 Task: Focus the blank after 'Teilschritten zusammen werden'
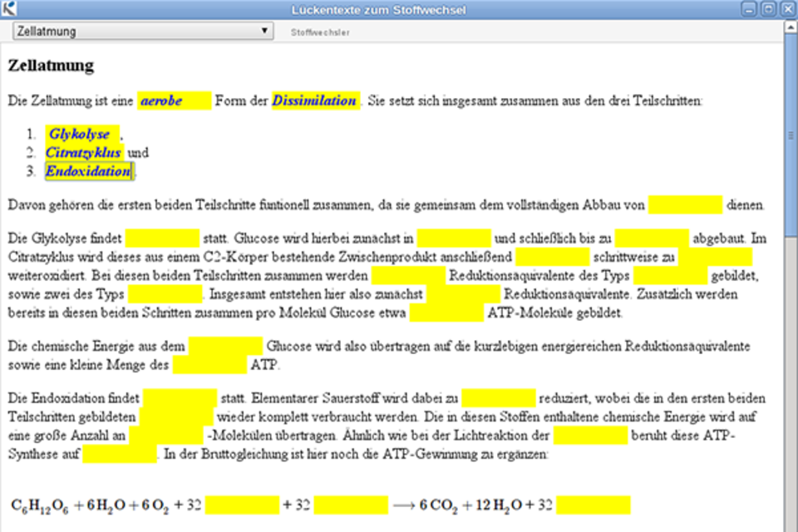(408, 275)
